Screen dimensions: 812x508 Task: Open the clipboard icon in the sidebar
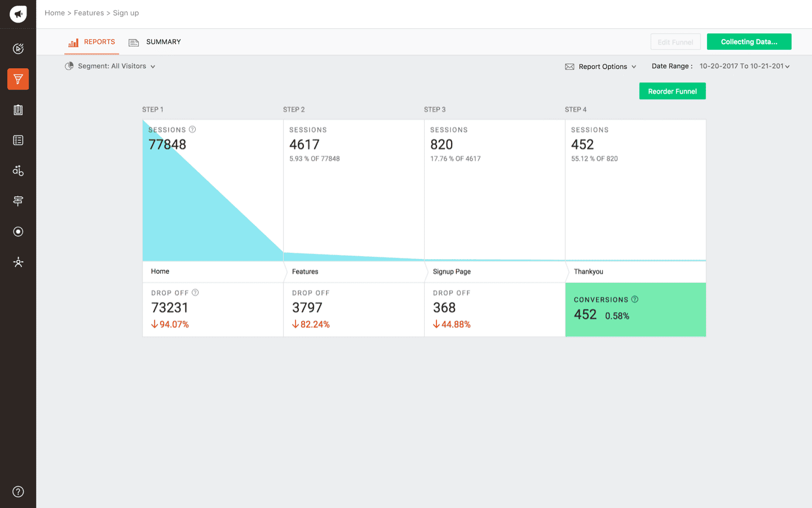coord(18,110)
